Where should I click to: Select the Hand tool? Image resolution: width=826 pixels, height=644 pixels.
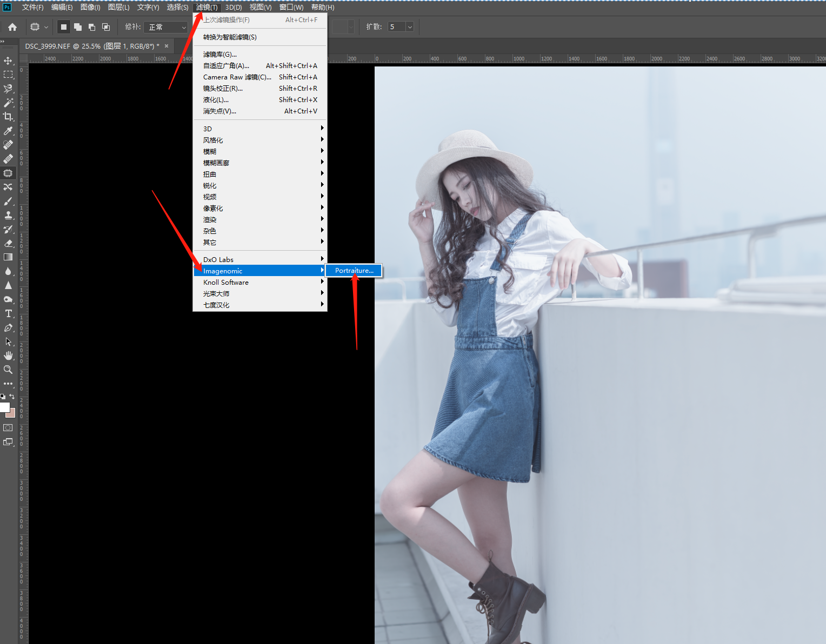tap(8, 355)
